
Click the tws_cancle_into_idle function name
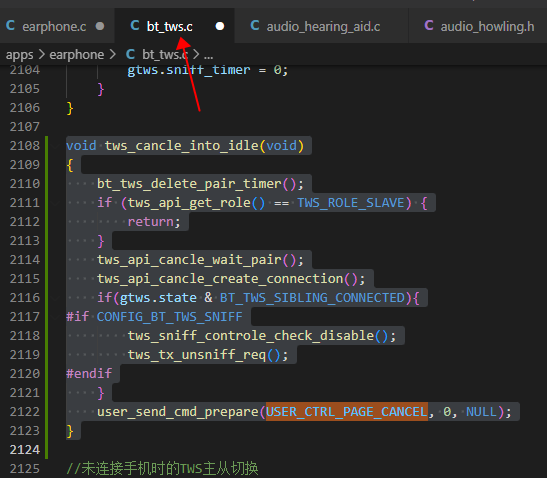[181, 146]
